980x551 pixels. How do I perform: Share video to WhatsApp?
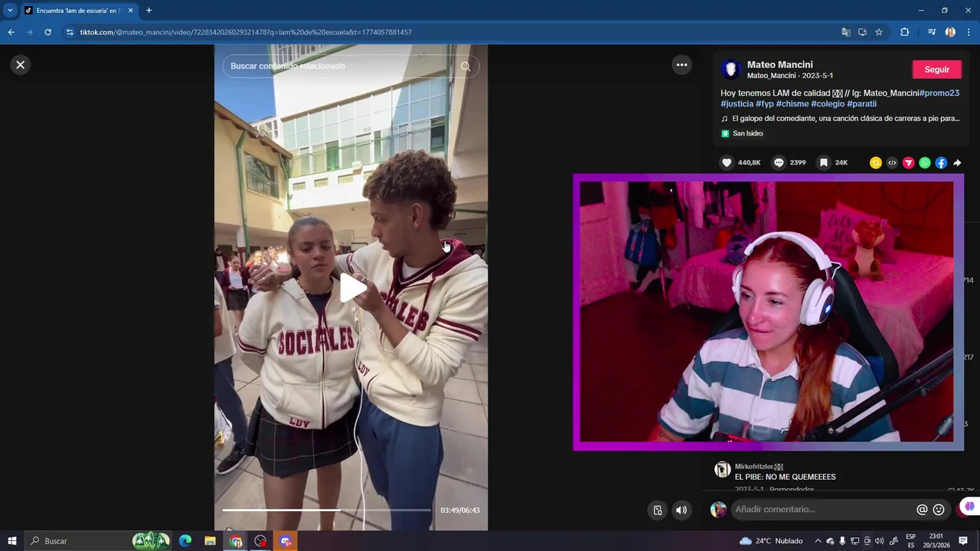point(925,163)
